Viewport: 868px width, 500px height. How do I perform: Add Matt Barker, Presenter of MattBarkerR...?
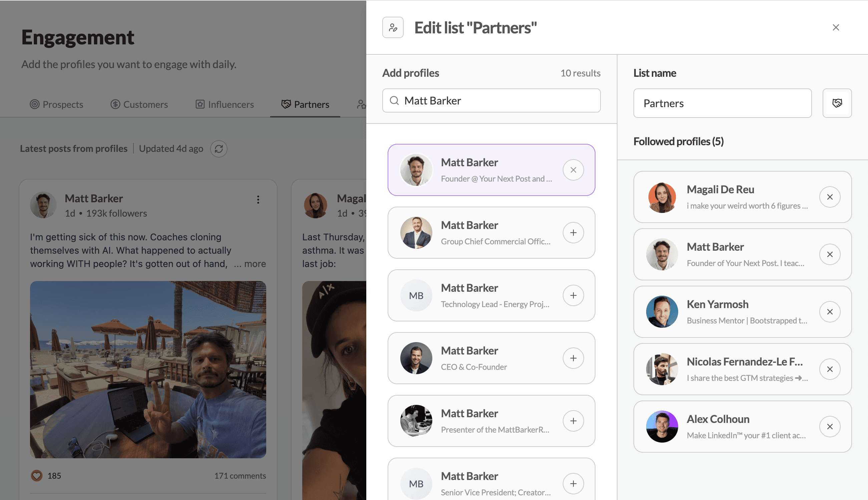573,421
